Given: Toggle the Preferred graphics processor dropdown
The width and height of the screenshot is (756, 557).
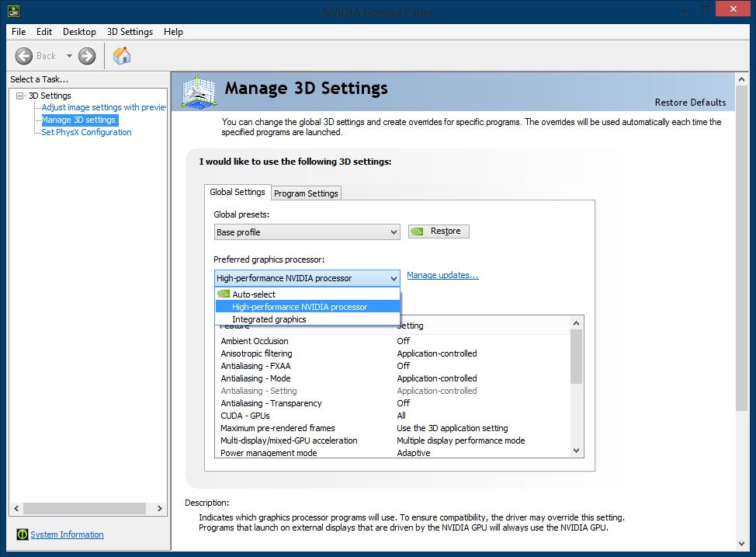Looking at the screenshot, I should pos(307,278).
